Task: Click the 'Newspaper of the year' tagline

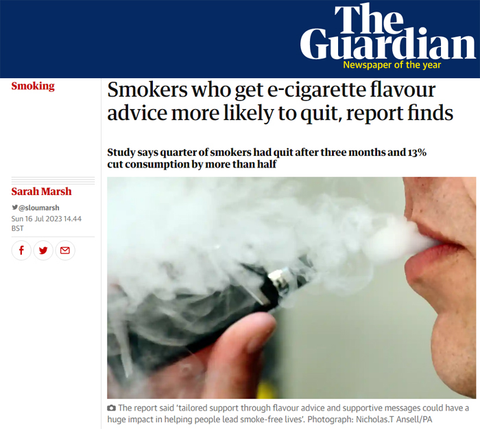Action: coord(392,65)
